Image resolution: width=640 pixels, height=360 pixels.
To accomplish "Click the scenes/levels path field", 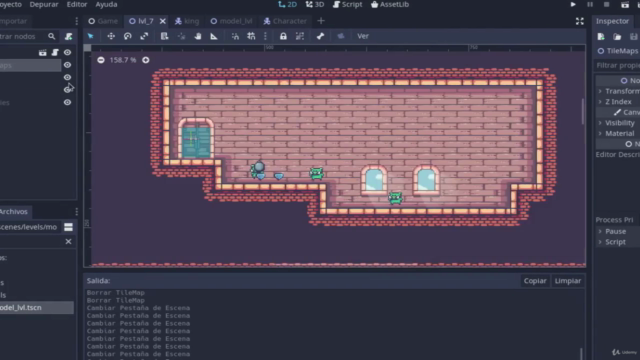I will 30,227.
